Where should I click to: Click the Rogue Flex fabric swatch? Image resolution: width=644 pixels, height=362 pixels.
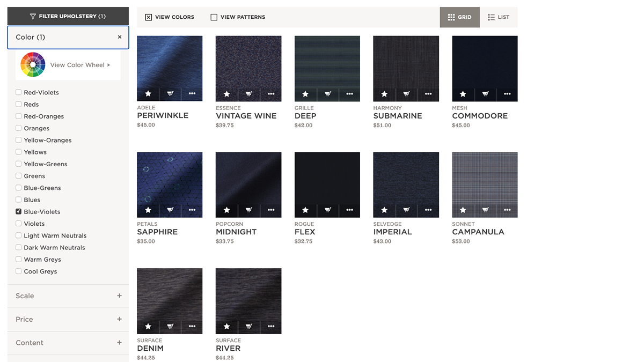(327, 177)
